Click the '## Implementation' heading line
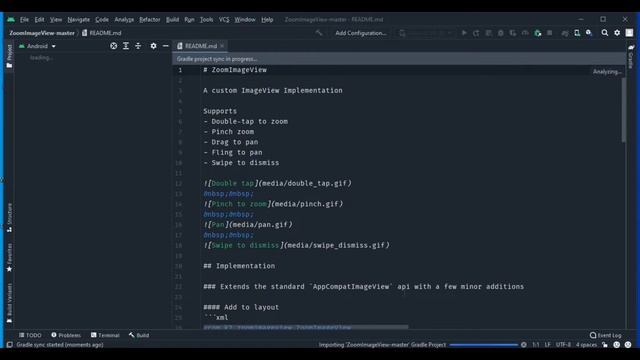This screenshot has height=360, width=640. [239, 266]
